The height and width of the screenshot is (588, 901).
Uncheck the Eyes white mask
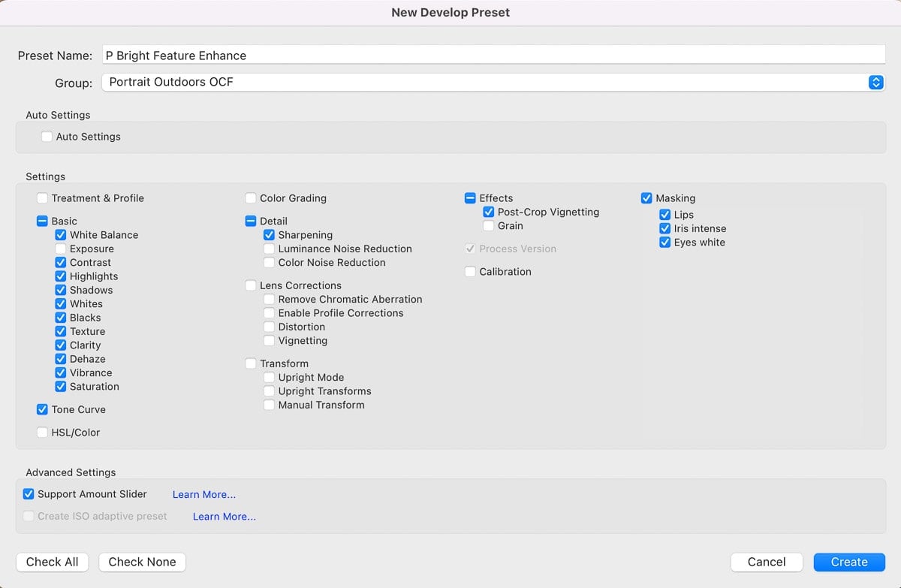[664, 242]
